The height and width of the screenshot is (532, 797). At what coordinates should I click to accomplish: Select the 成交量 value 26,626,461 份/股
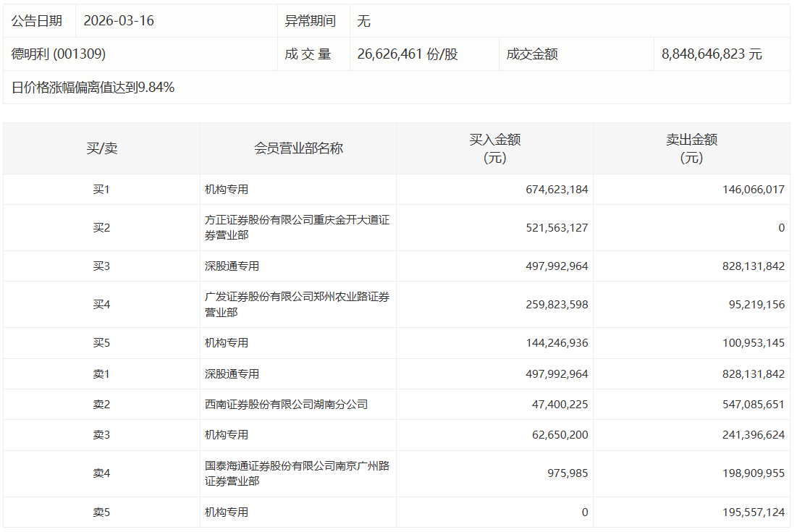[x=408, y=54]
